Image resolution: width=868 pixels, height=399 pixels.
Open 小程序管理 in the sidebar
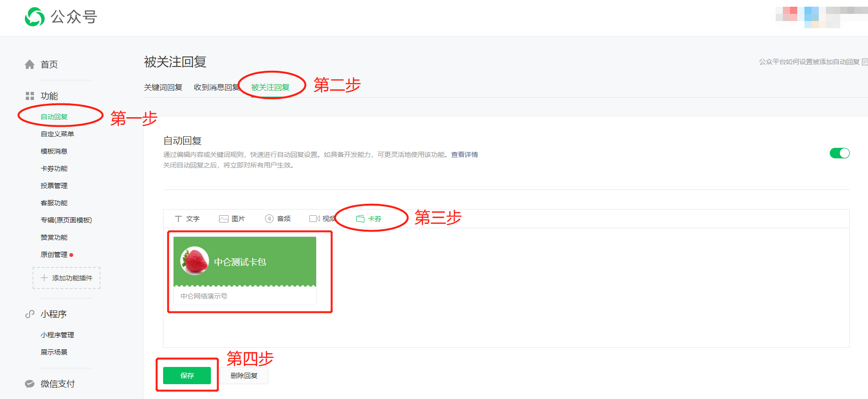tap(57, 335)
